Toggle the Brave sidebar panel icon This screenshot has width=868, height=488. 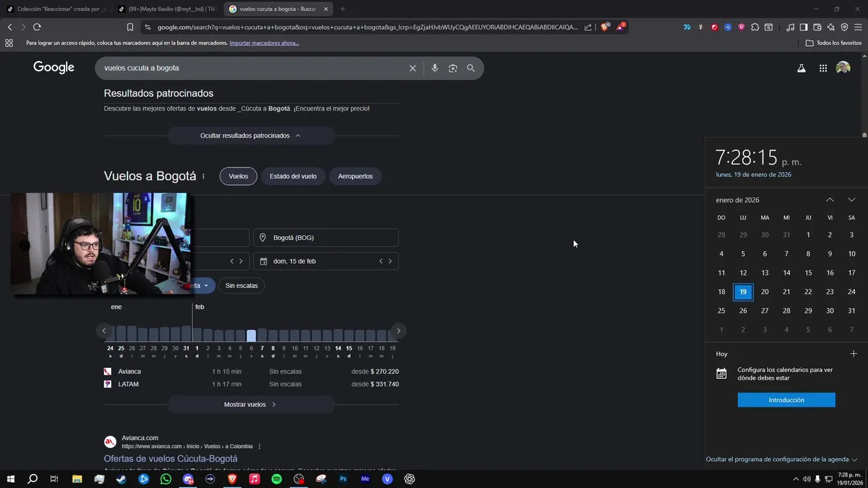click(x=804, y=27)
